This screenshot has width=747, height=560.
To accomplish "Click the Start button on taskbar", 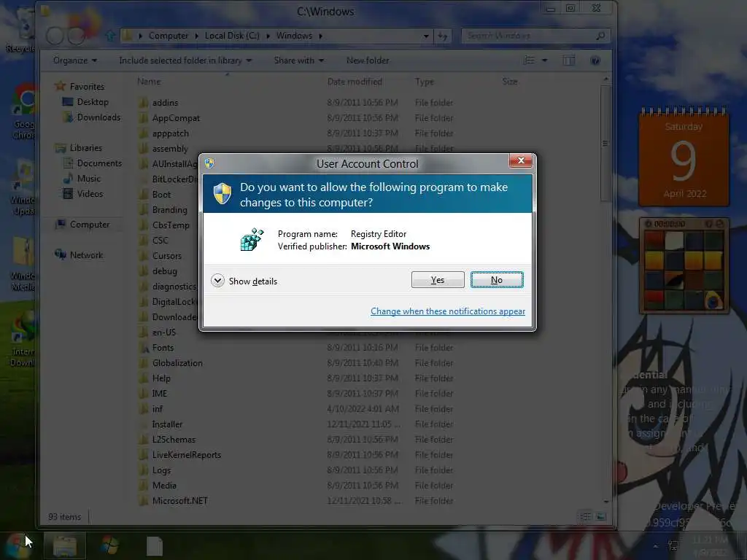I will pos(18,545).
